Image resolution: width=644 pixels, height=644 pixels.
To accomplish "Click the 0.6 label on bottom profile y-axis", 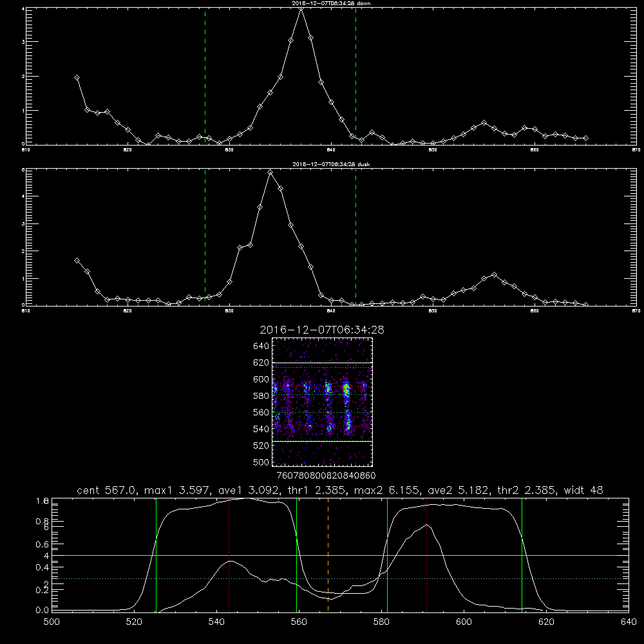I will tap(43, 544).
